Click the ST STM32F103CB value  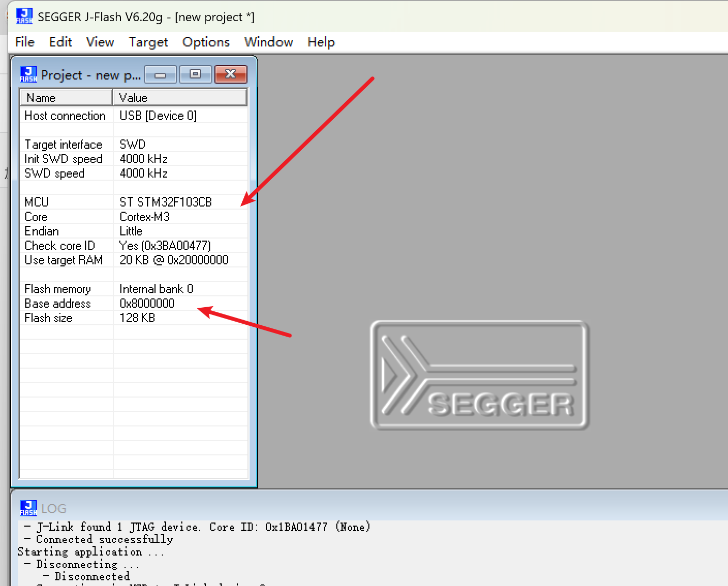pyautogui.click(x=166, y=202)
